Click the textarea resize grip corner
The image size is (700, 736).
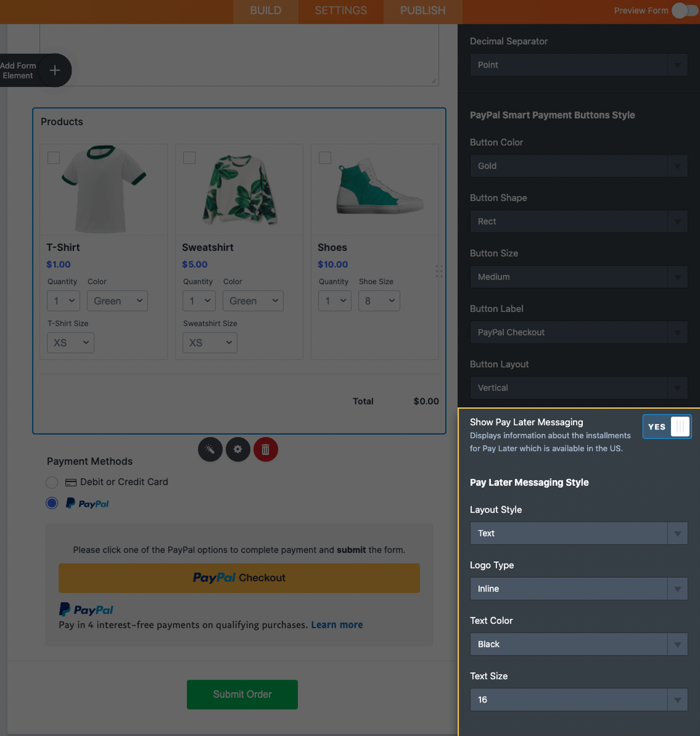434,81
